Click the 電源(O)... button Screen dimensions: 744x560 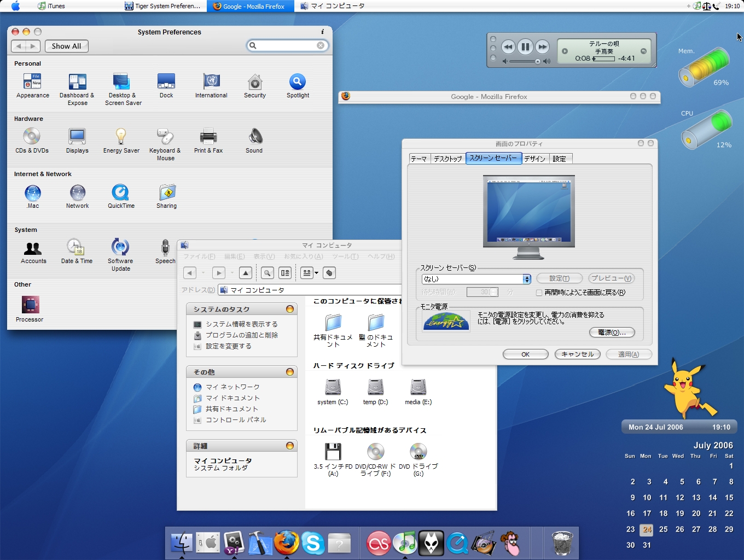[612, 332]
